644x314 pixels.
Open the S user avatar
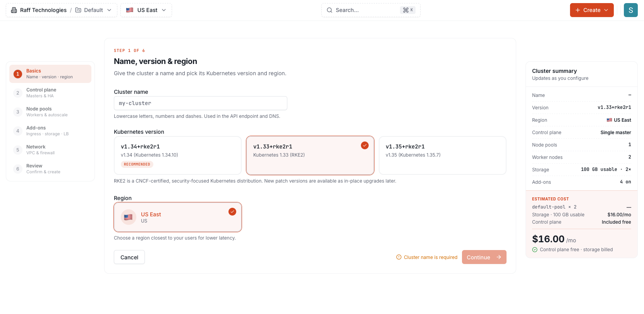pos(631,10)
